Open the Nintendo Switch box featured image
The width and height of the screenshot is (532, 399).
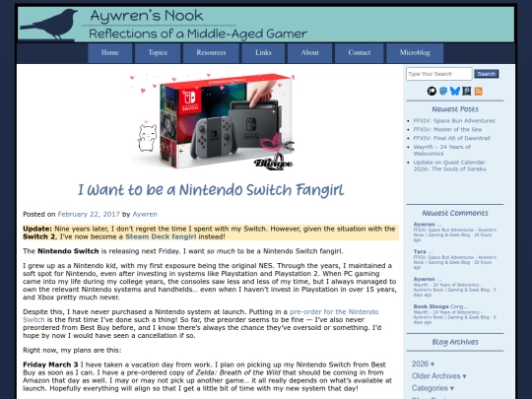pos(212,121)
